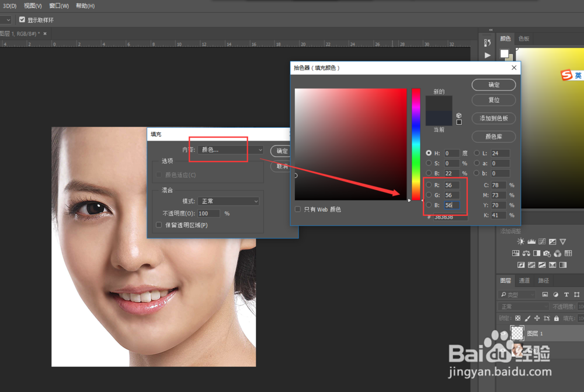Add a Channel Mixer adjustment
584x392 pixels.
[x=558, y=253]
